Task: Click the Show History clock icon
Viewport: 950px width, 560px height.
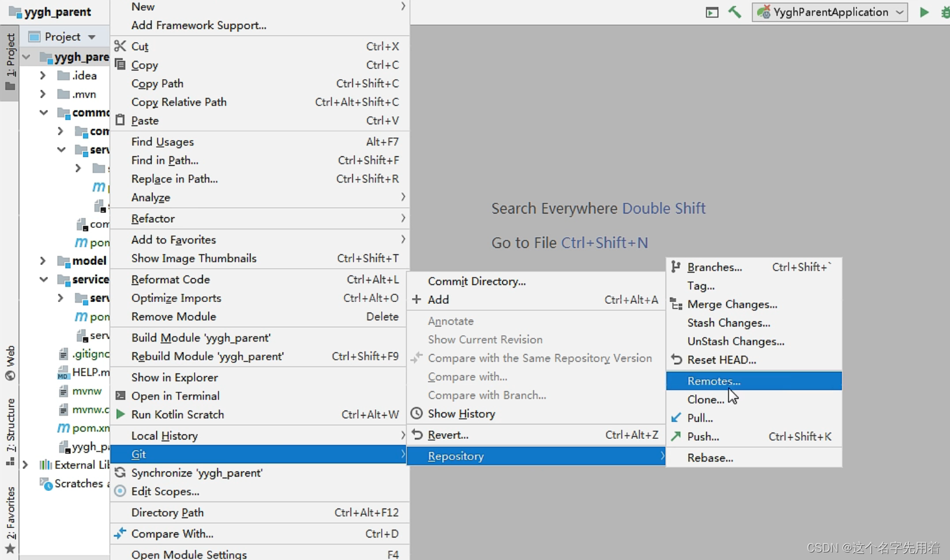Action: click(416, 413)
